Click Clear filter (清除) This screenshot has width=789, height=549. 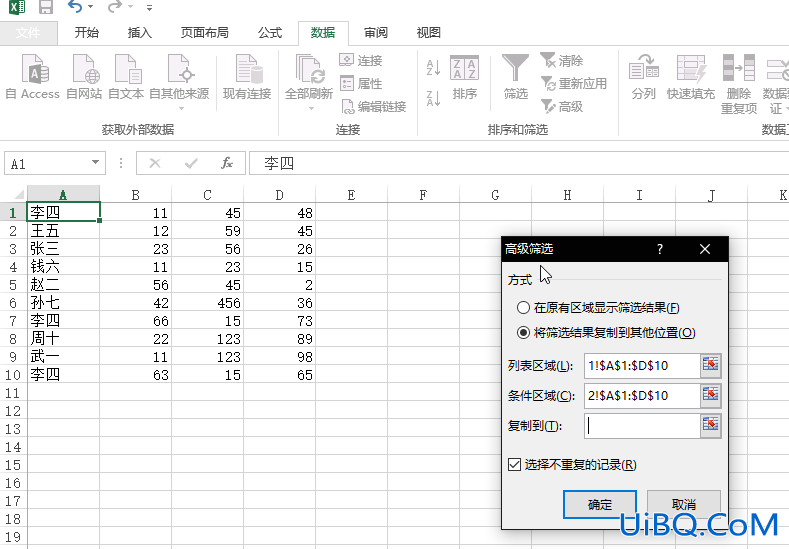click(562, 60)
